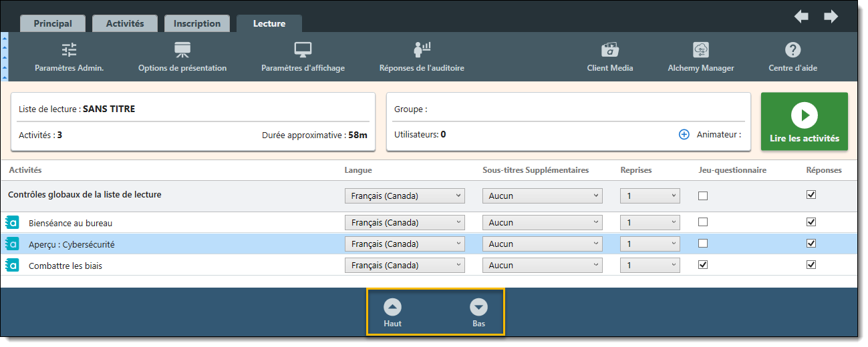
Task: Uncheck Jeu-questionnaire for Combattre les biais
Action: [x=702, y=265]
